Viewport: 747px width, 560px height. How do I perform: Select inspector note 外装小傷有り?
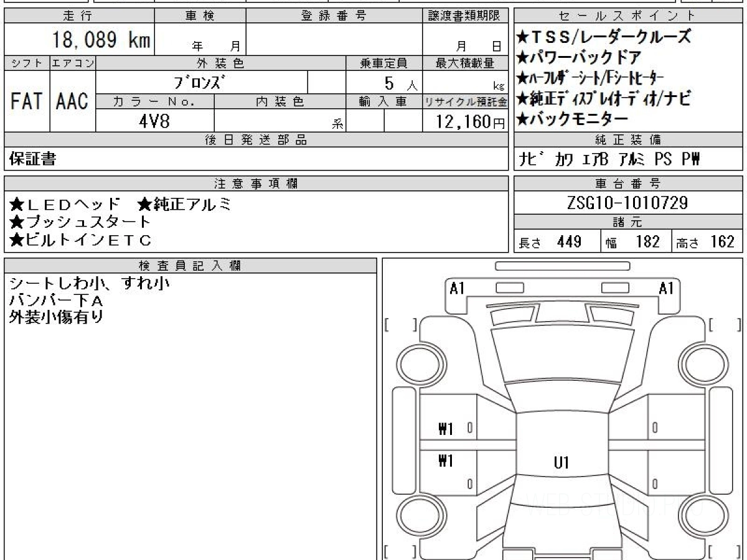(x=56, y=317)
